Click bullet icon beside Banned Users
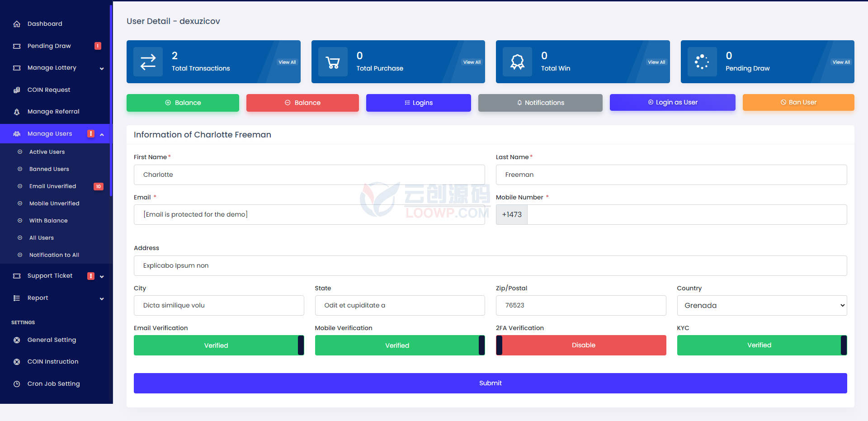 tap(20, 169)
